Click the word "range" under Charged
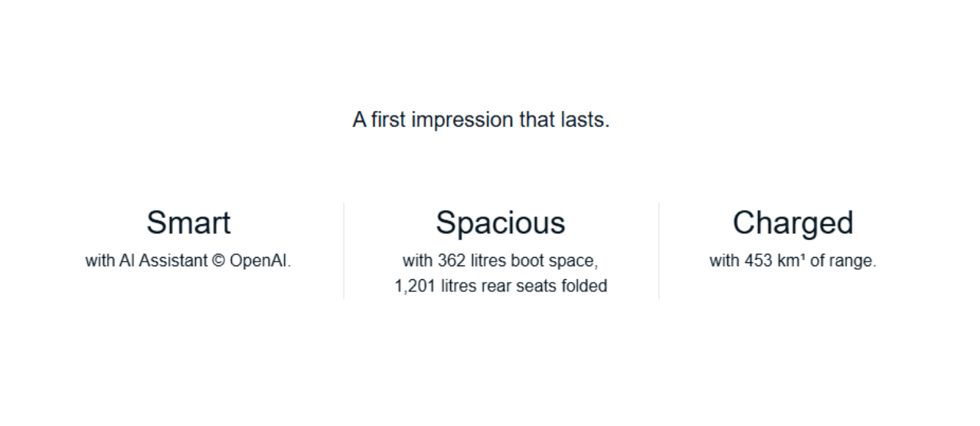980x426 pixels. [x=851, y=261]
